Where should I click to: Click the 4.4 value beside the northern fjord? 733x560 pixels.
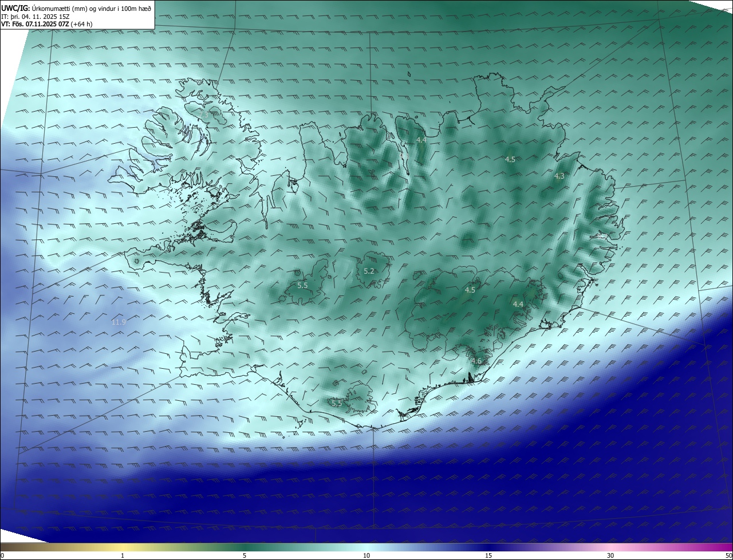click(421, 140)
